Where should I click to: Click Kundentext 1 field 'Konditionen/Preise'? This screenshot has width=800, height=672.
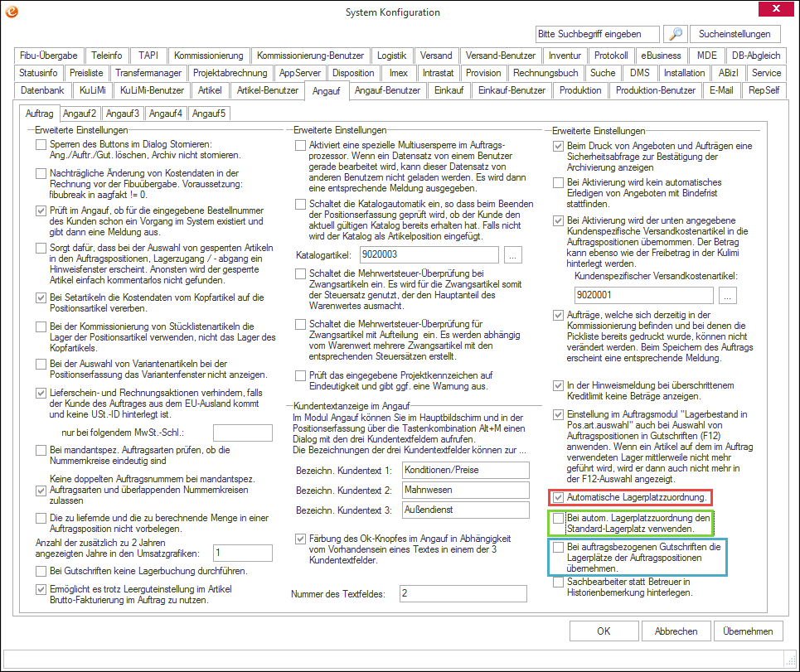click(466, 470)
